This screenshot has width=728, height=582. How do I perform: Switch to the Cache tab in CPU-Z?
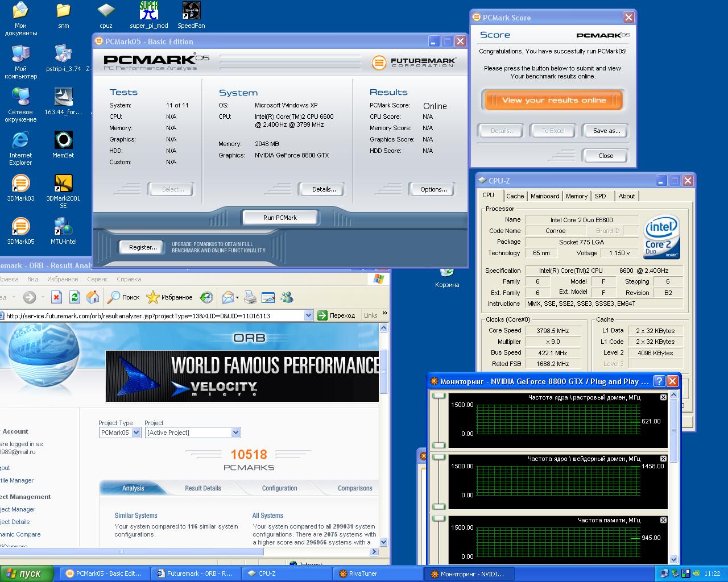click(x=515, y=196)
